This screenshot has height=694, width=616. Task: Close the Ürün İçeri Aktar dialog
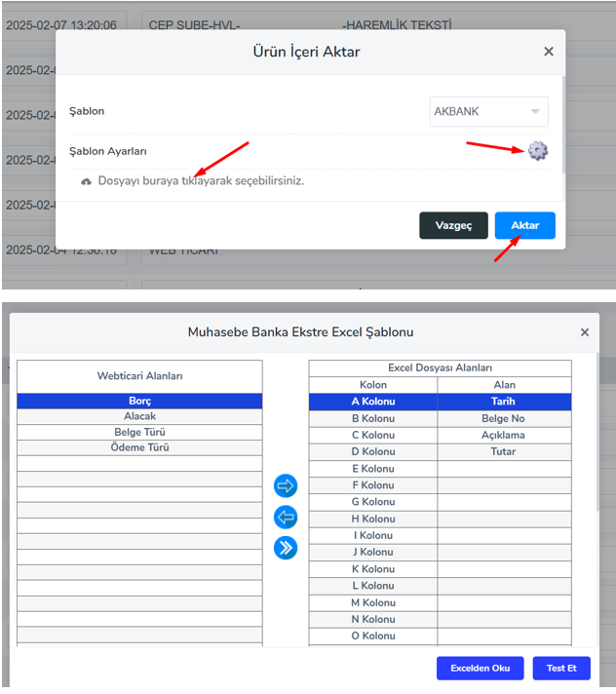click(x=549, y=52)
